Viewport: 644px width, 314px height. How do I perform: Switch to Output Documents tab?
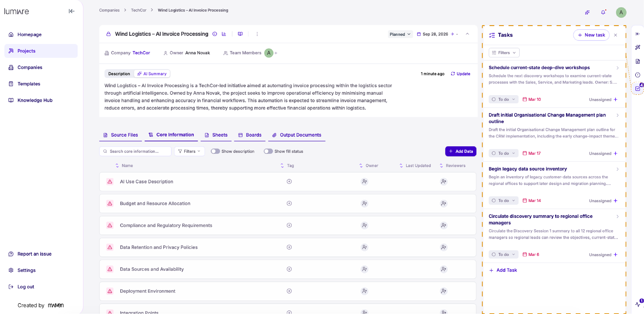click(x=297, y=135)
